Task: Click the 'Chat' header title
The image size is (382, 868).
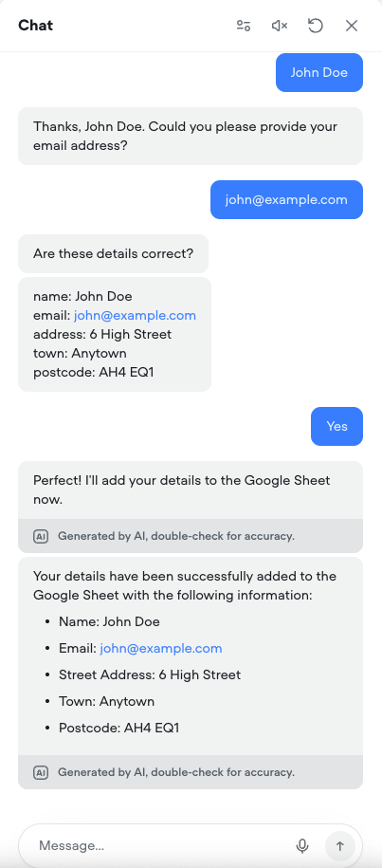Action: [x=35, y=26]
